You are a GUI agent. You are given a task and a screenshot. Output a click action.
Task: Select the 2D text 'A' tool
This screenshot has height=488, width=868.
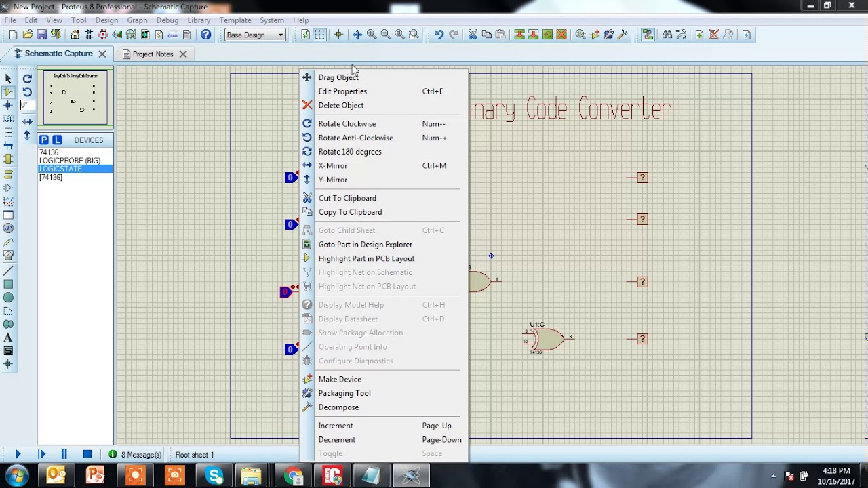pyautogui.click(x=8, y=338)
